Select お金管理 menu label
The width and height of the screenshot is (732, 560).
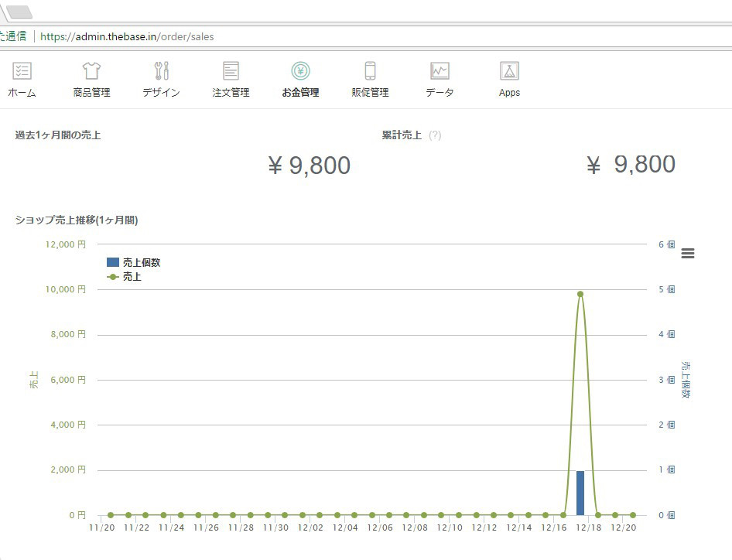point(301,92)
